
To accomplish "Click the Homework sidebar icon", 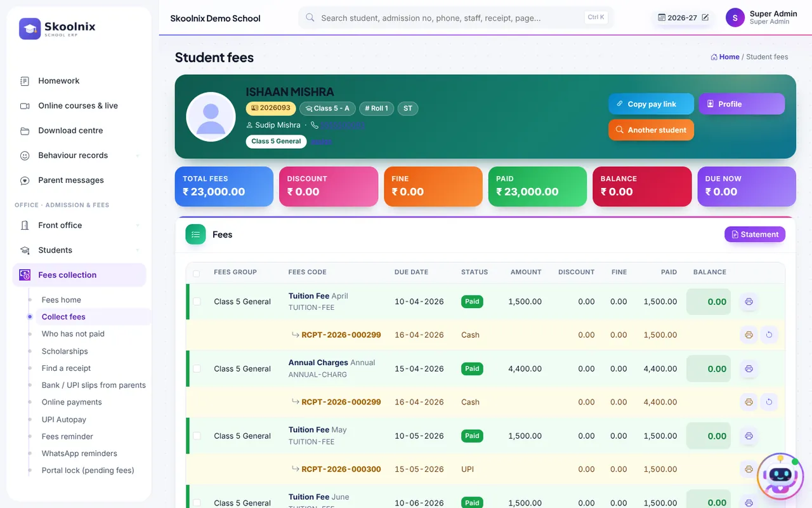I will (x=25, y=81).
